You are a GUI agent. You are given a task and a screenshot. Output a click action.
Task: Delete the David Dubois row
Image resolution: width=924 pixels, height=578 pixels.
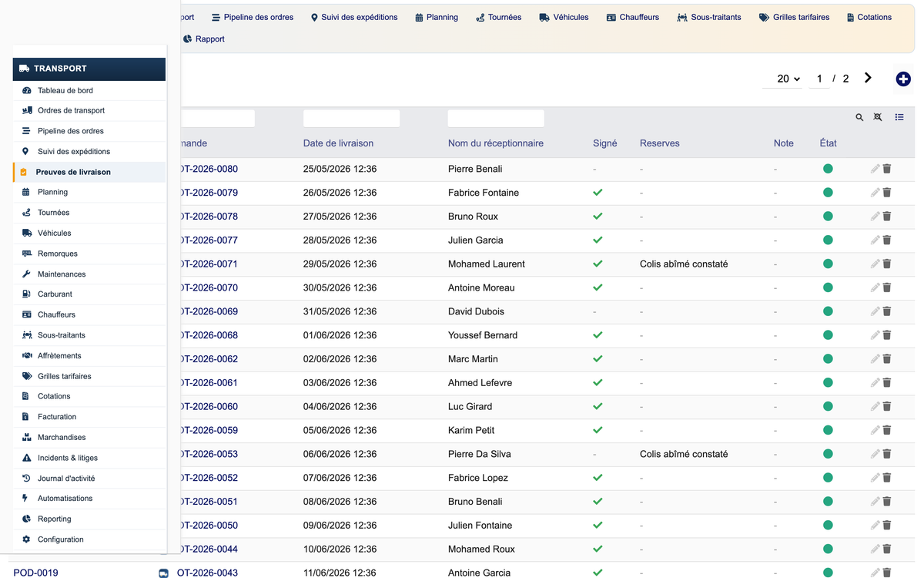coord(887,311)
